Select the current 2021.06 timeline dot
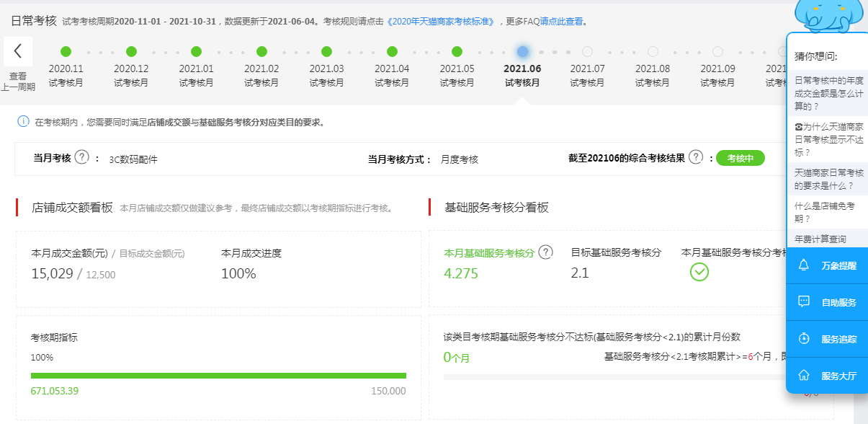Viewport: 868px width, 424px height. [x=522, y=51]
